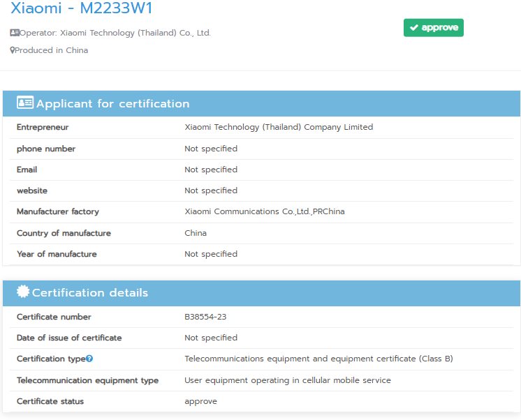Click the Date of issue of certificate label
This screenshot has width=521, height=420.
tap(69, 338)
